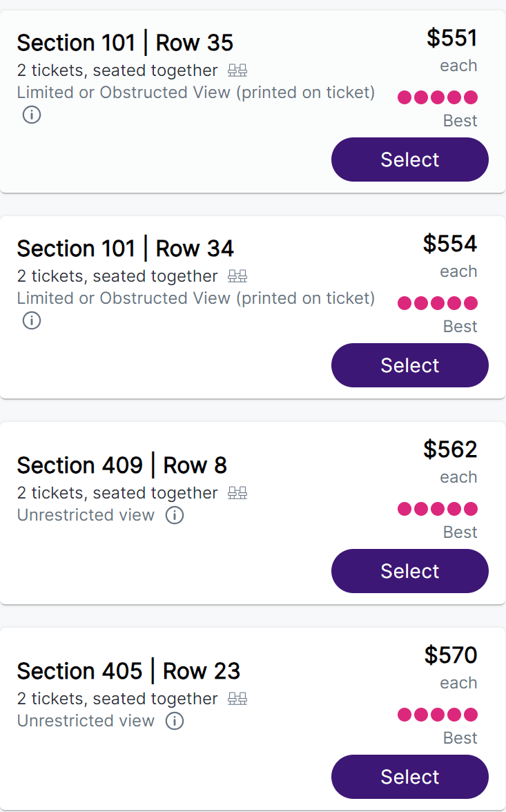506x812 pixels.
Task: Click the rating dots for the $551 listing
Action: coord(438,97)
